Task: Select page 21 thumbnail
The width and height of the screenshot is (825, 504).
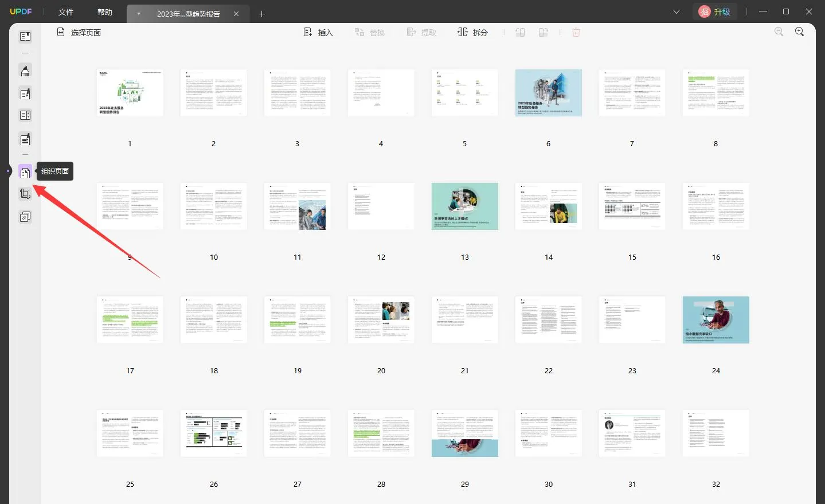Action: pos(465,320)
